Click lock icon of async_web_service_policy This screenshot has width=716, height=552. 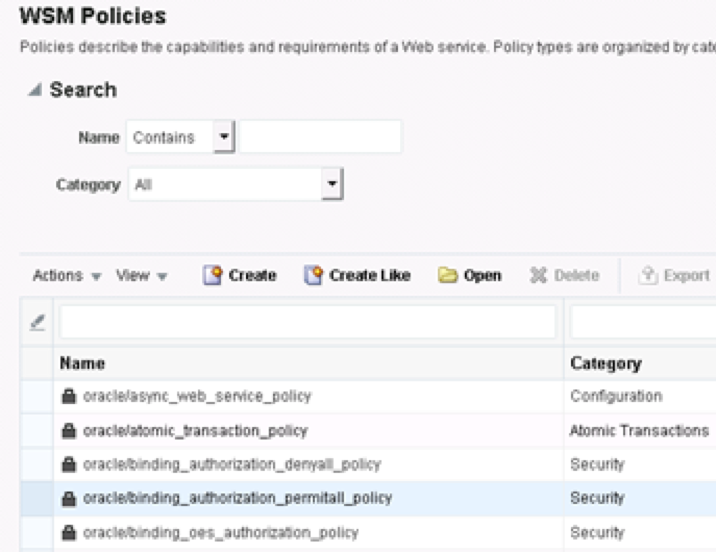(69, 396)
